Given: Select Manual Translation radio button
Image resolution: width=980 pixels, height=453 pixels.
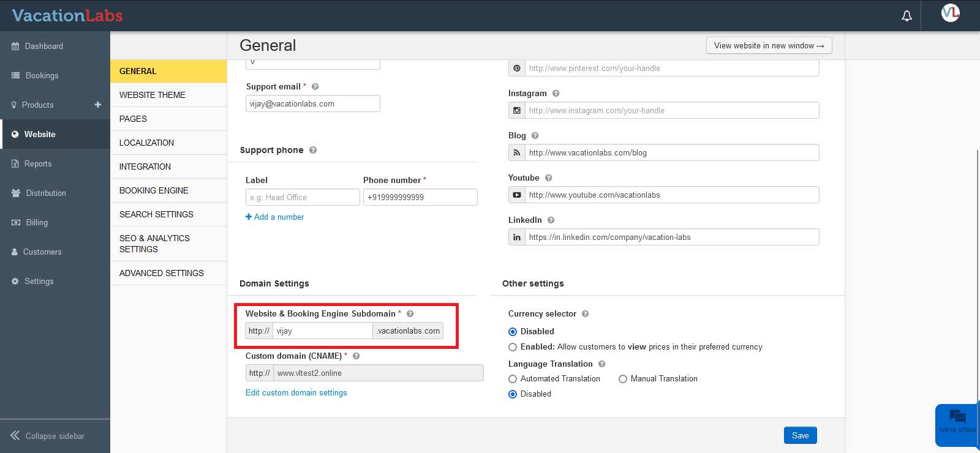Looking at the screenshot, I should pyautogui.click(x=623, y=379).
